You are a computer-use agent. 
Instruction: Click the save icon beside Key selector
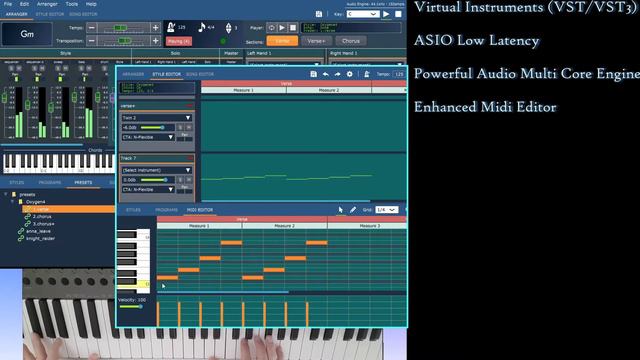pyautogui.click(x=319, y=14)
